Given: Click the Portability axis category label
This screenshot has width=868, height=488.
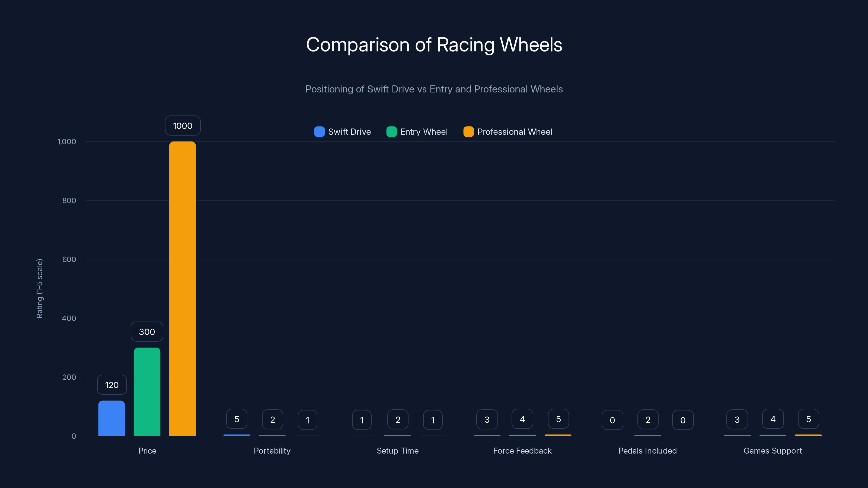Looking at the screenshot, I should point(272,451).
